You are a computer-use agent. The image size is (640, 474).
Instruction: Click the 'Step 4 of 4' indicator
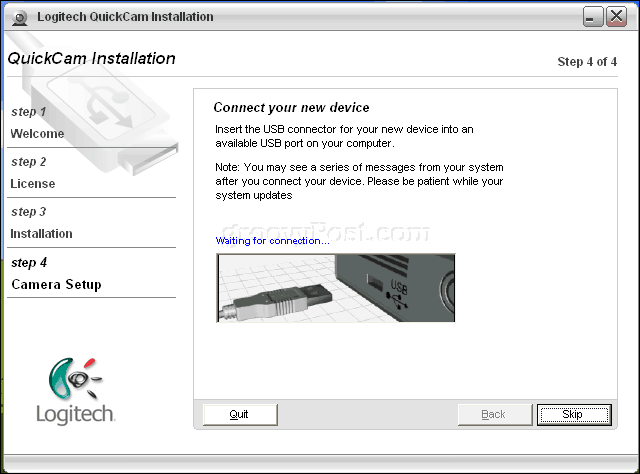pos(587,62)
